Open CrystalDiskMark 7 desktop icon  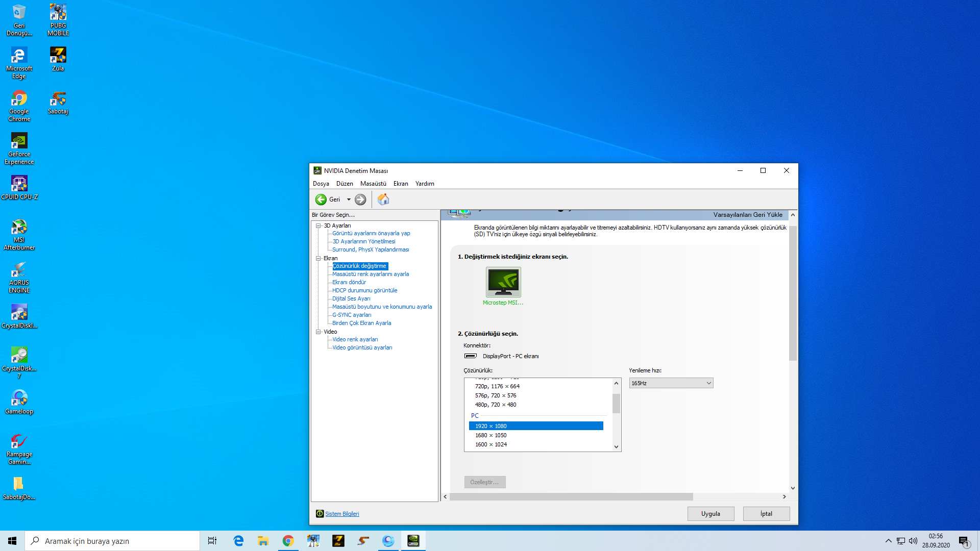tap(19, 363)
